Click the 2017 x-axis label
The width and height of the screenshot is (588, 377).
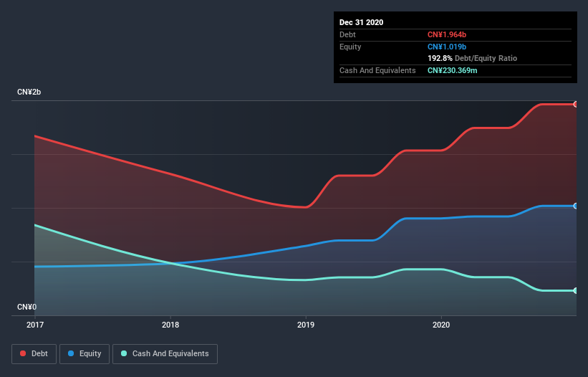pos(35,325)
